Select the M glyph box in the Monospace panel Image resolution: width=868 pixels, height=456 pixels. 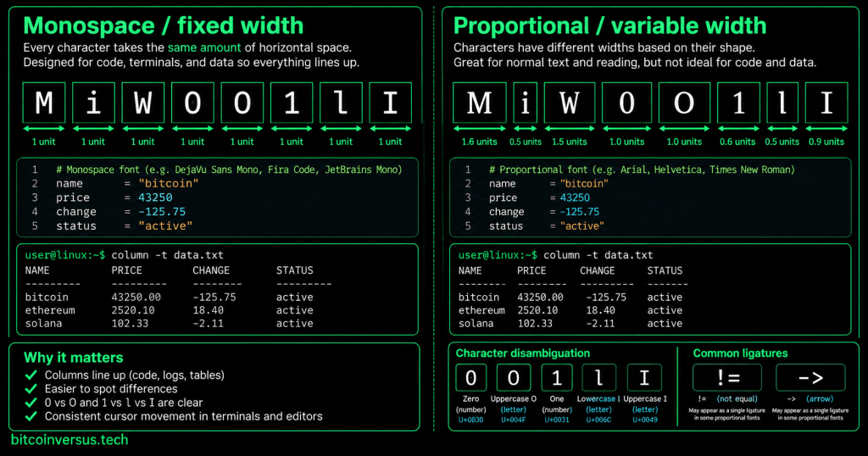click(44, 103)
